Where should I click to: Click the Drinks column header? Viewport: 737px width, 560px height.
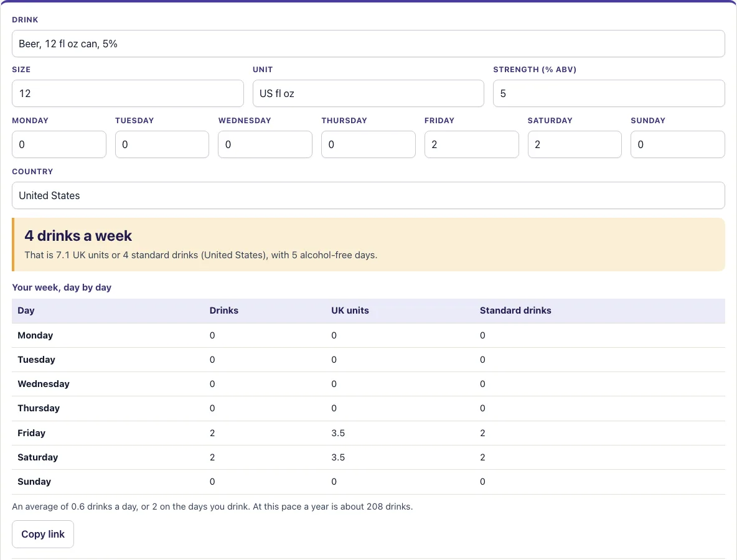point(223,310)
